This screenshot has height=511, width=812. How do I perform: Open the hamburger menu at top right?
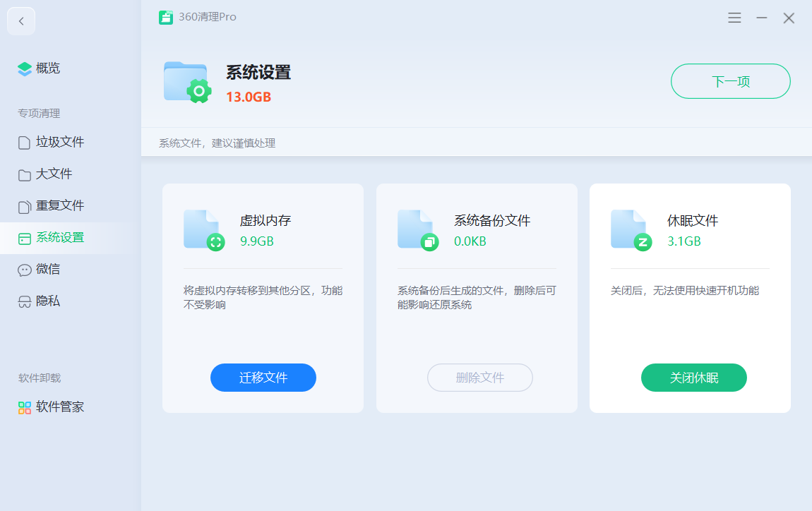point(734,18)
